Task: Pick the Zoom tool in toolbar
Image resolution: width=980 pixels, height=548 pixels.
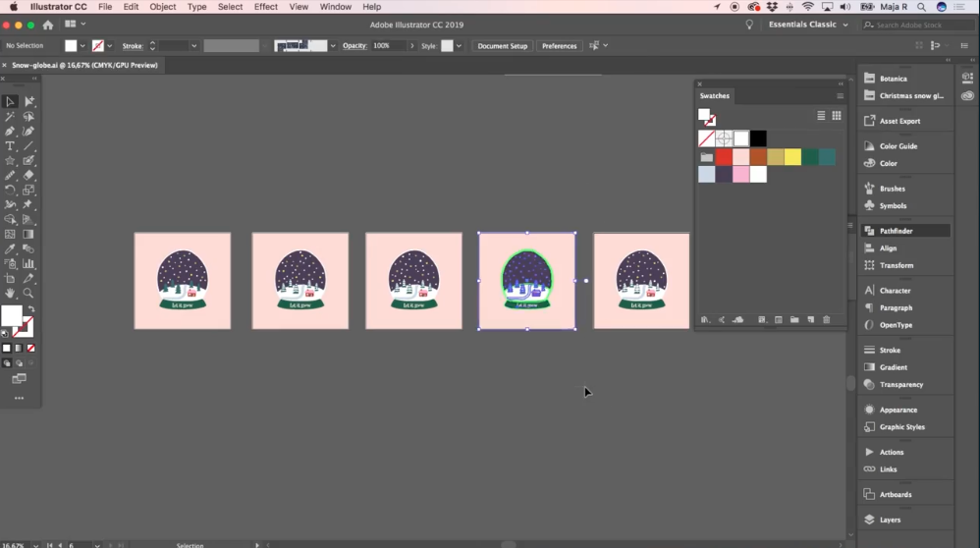Action: click(x=28, y=293)
